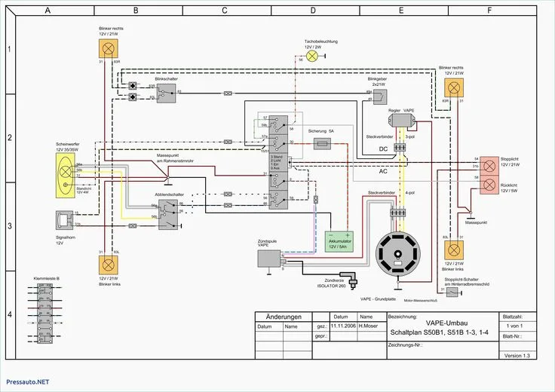The width and height of the screenshot is (555, 392).
Task: Click the Klemmleiste B terminal strip
Action: (45, 313)
